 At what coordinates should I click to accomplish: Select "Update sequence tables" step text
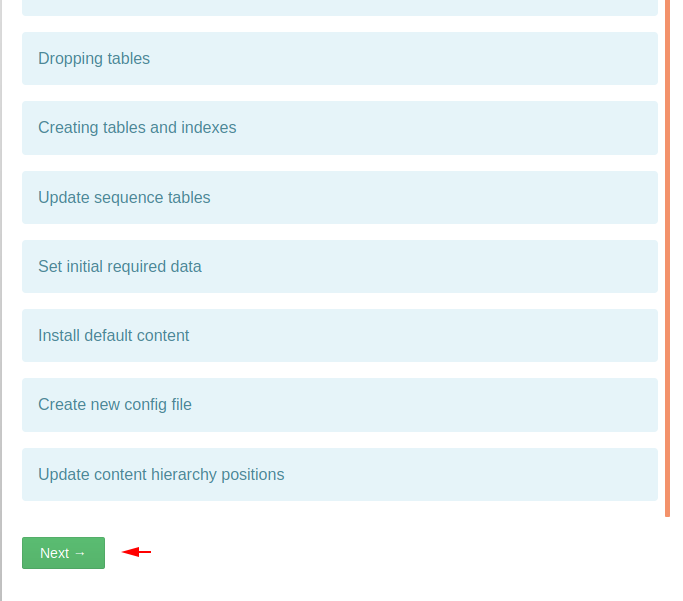click(x=124, y=198)
